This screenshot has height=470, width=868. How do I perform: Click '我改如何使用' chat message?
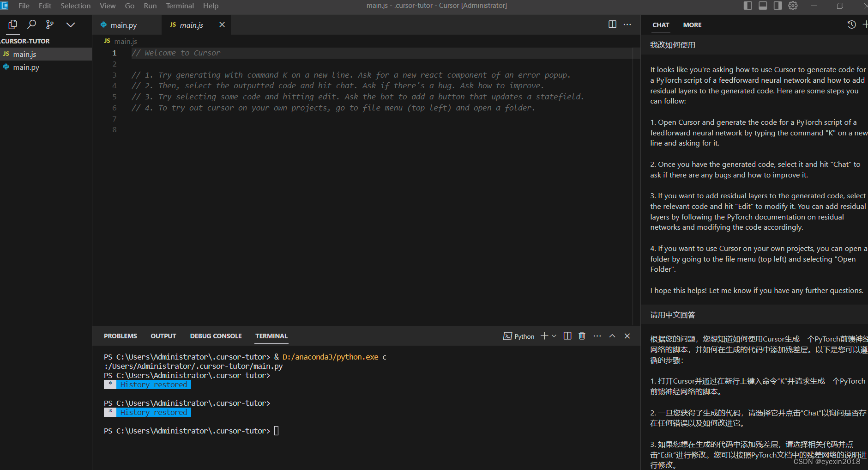tap(673, 45)
